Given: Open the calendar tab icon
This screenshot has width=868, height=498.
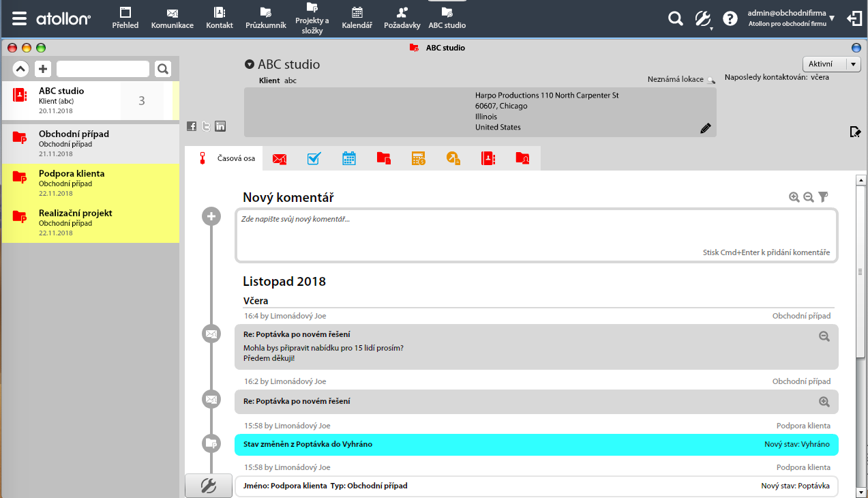Looking at the screenshot, I should point(349,159).
